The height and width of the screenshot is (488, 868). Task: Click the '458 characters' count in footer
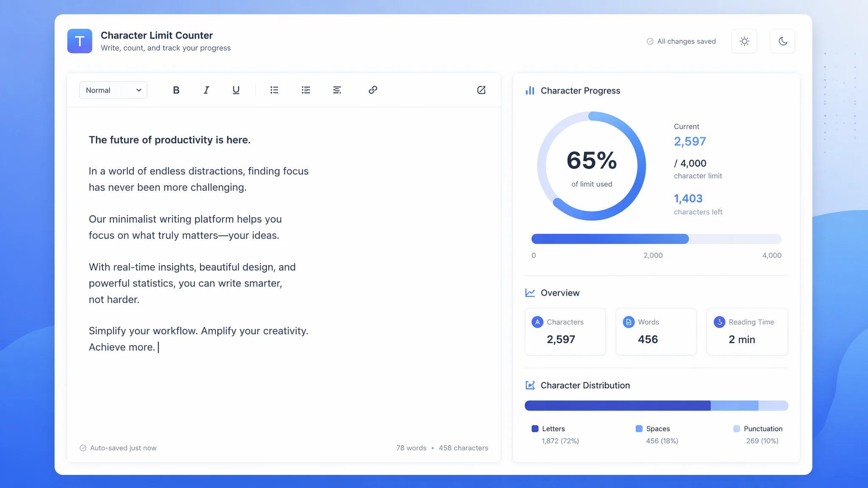tap(463, 448)
